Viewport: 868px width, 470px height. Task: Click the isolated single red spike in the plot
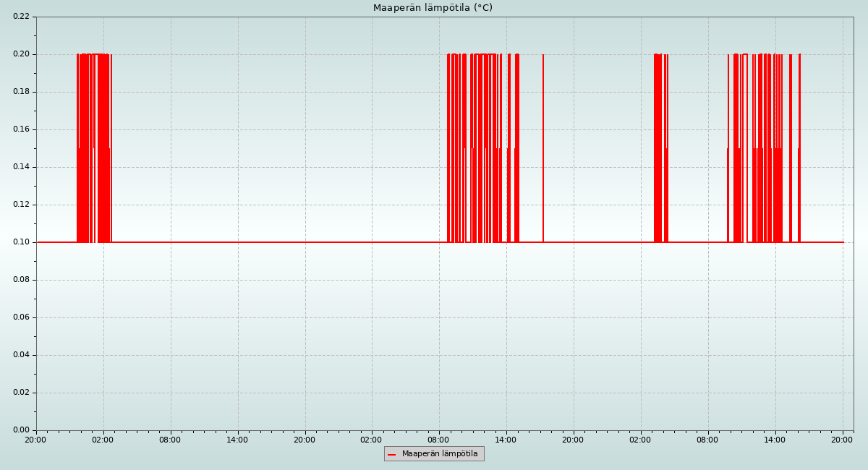pyautogui.click(x=543, y=145)
